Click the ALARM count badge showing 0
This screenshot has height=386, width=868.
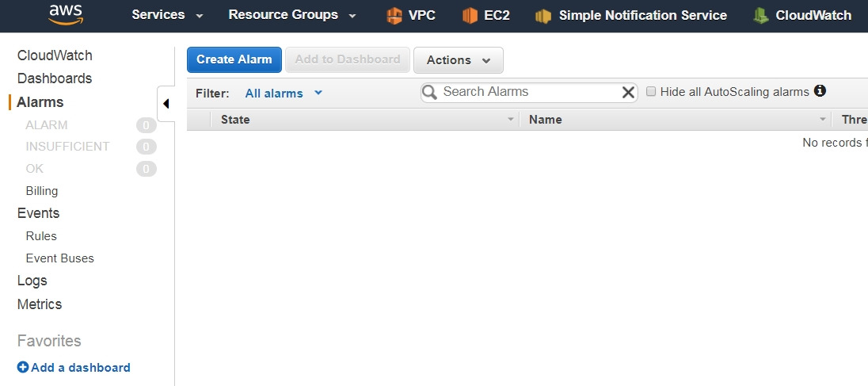[147, 126]
